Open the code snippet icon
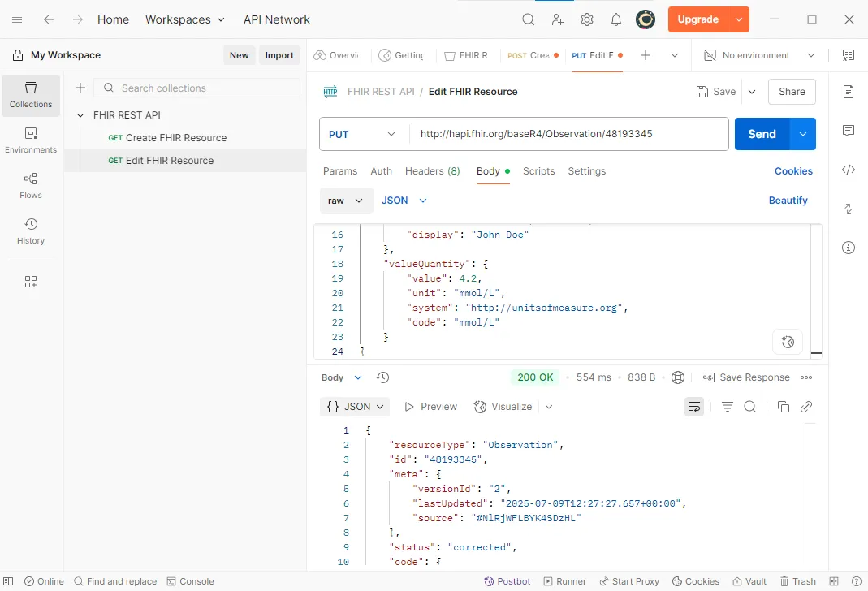 point(848,170)
